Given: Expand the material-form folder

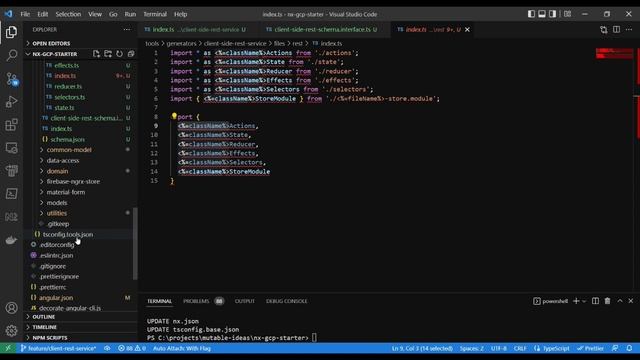Looking at the screenshot, I should pyautogui.click(x=65, y=192).
